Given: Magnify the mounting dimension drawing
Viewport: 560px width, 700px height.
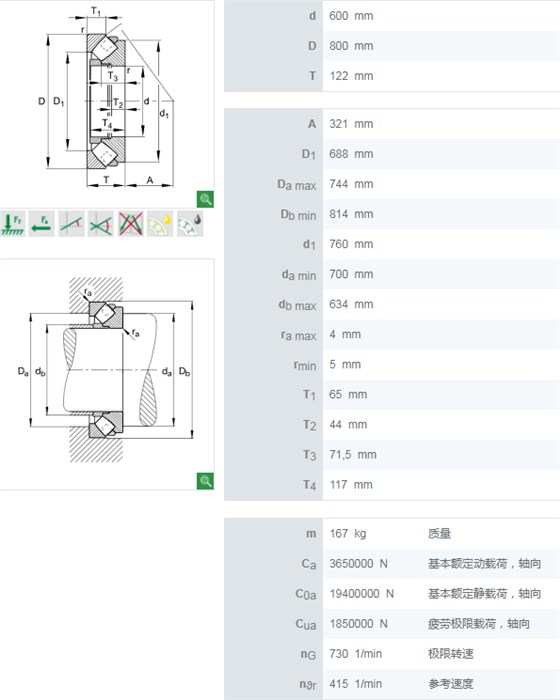Looking at the screenshot, I should tap(205, 481).
